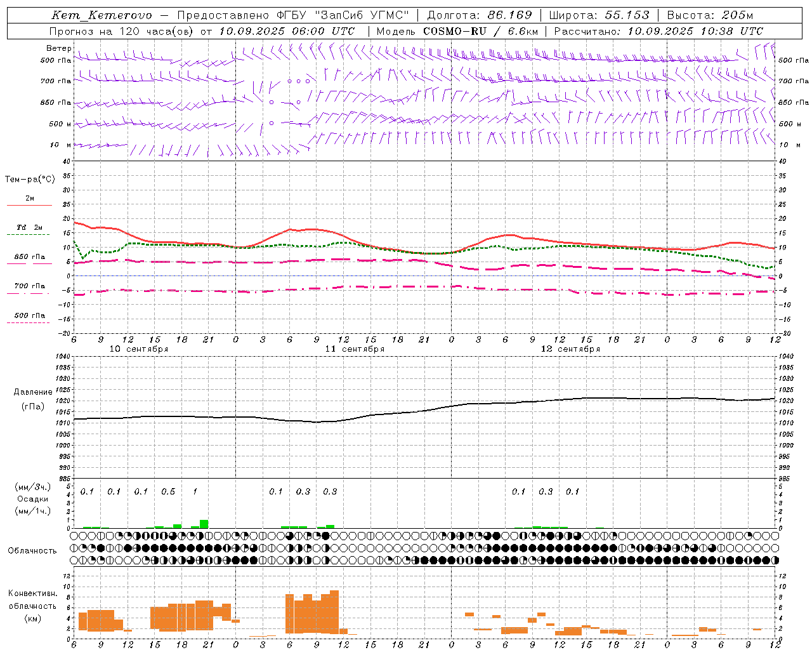Click the (гПа) unit under Давление
The width and height of the screenshot is (812, 650).
tap(33, 407)
